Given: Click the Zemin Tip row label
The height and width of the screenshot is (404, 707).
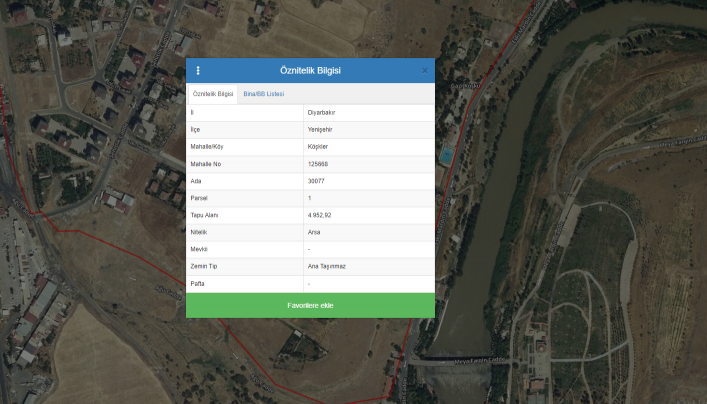Looking at the screenshot, I should (x=204, y=266).
